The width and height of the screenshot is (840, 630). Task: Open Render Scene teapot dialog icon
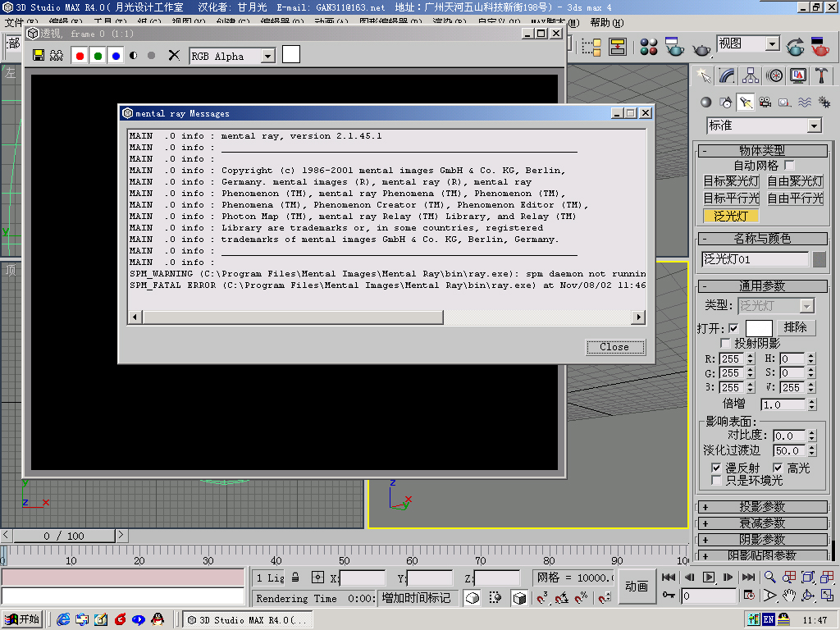tap(674, 47)
